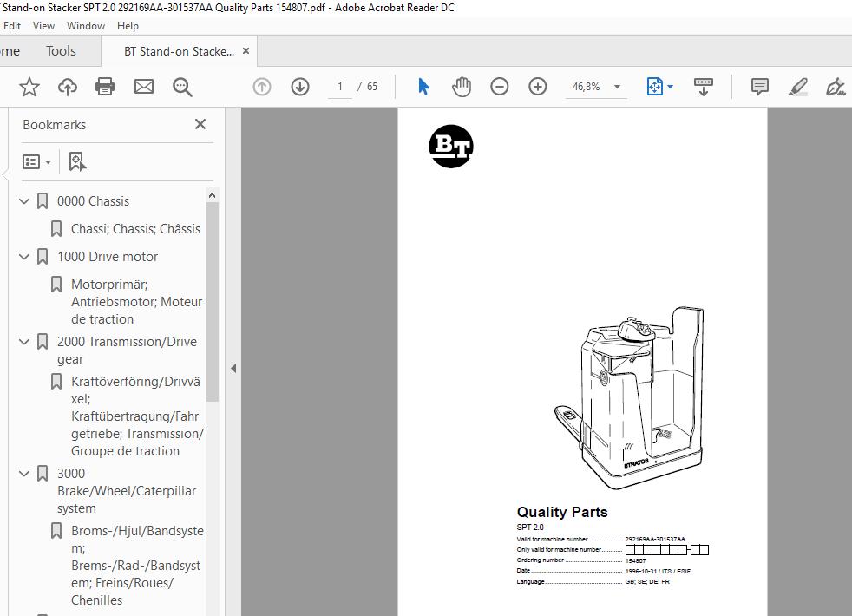852x616 pixels.
Task: Close the Bookmarks panel
Action: coord(200,124)
